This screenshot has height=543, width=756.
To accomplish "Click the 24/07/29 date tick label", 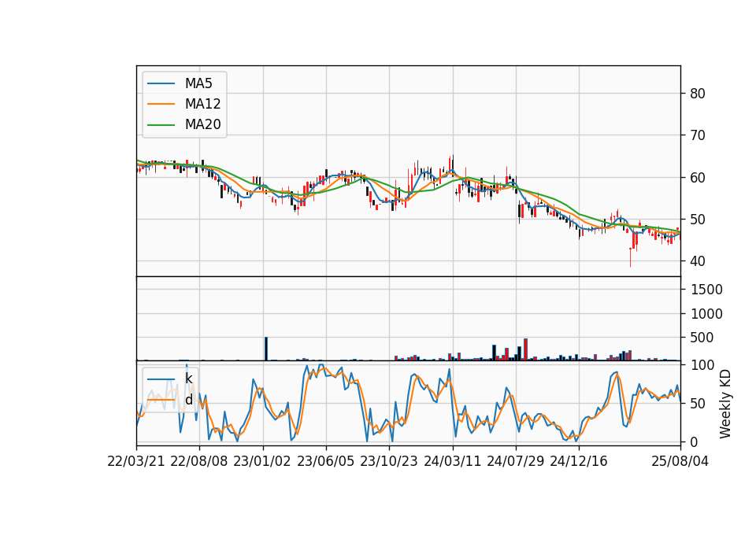I will (515, 461).
